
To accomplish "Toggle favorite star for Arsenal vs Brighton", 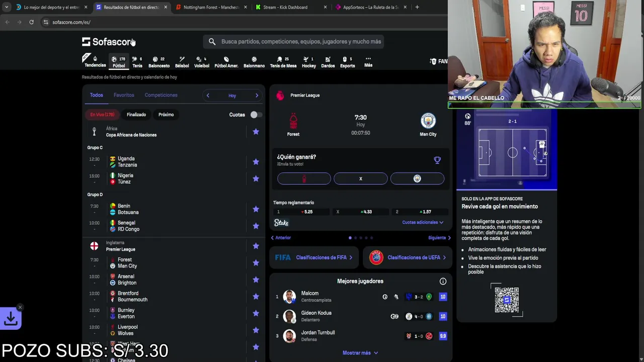I will pyautogui.click(x=256, y=280).
